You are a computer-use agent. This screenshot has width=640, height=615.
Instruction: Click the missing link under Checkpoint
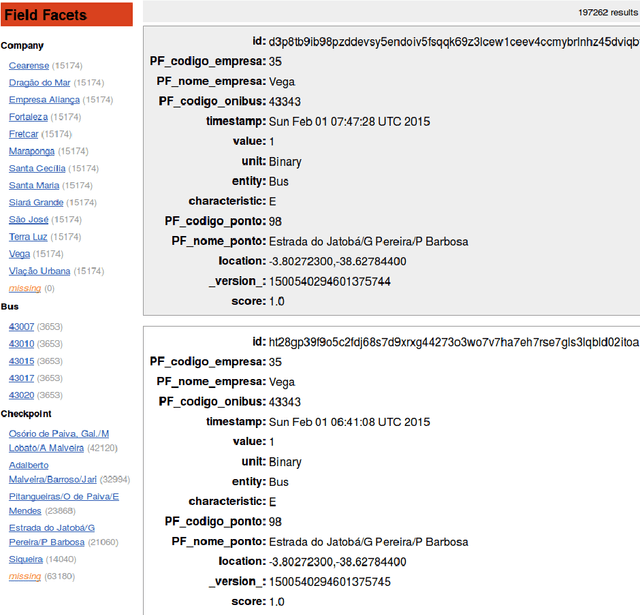pos(25,576)
